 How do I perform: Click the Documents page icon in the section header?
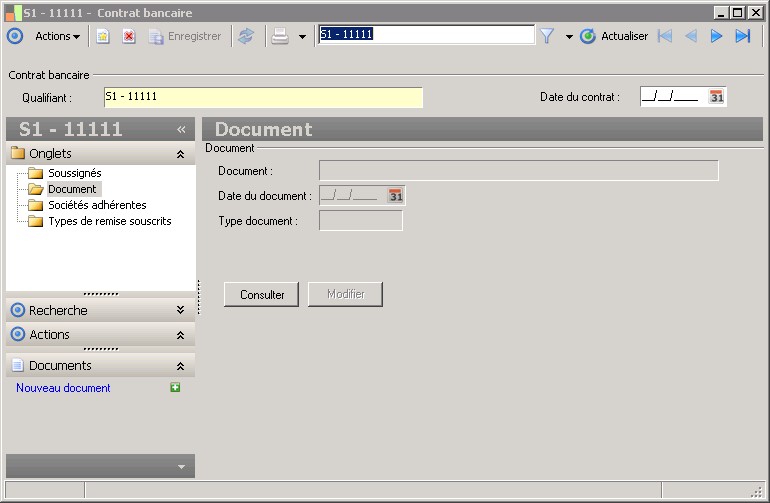pos(18,365)
